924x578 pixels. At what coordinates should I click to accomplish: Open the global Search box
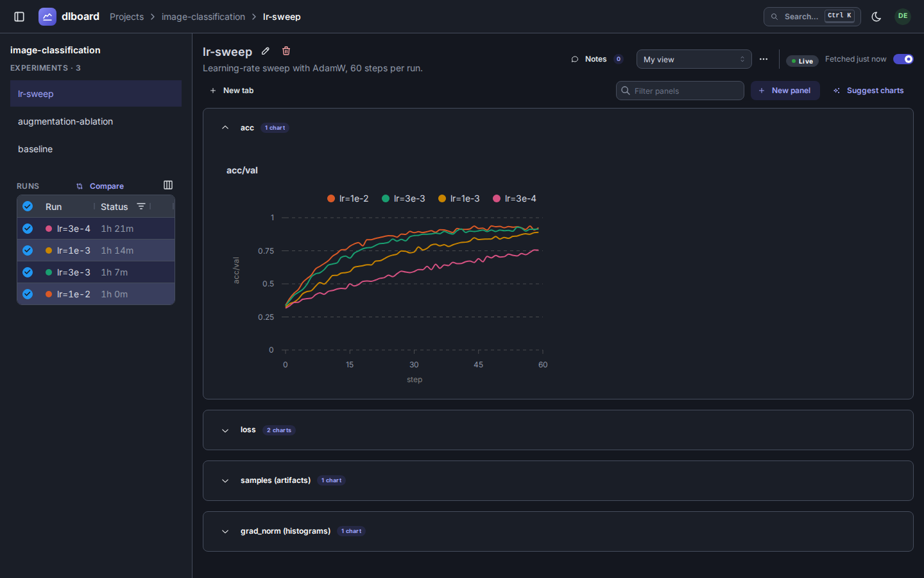(x=812, y=17)
